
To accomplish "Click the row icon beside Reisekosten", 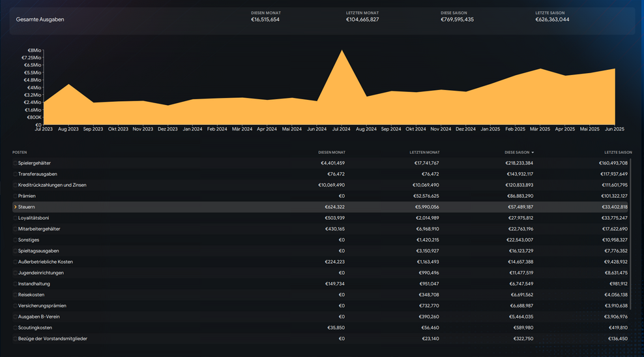I will pyautogui.click(x=15, y=295).
